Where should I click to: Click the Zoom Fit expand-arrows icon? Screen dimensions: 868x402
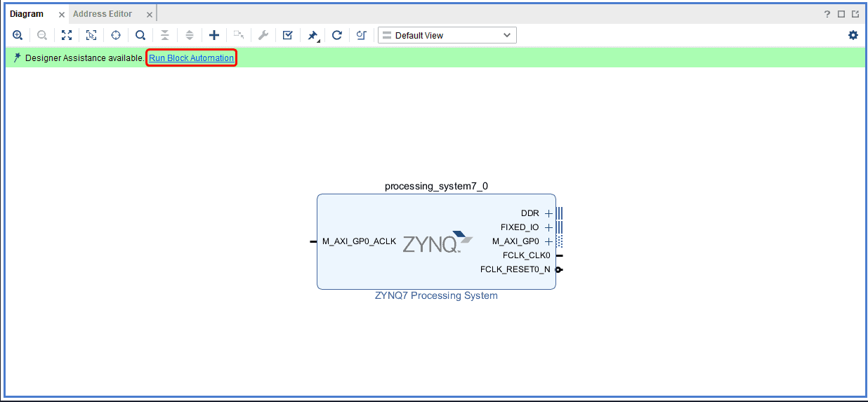click(67, 35)
